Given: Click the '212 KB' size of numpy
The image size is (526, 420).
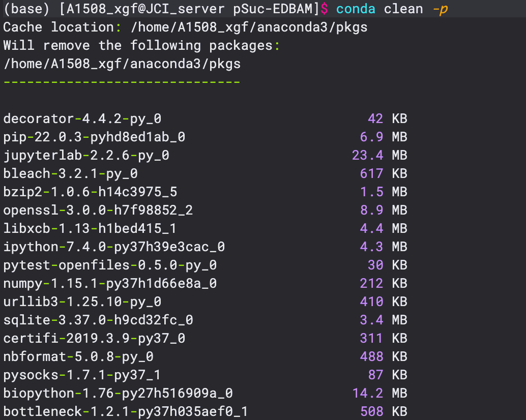Looking at the screenshot, I should tap(384, 284).
